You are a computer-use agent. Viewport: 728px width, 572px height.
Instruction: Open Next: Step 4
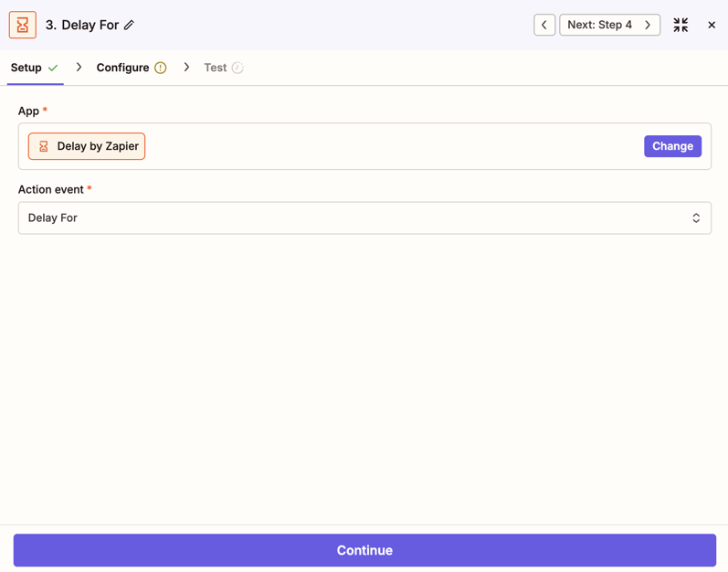[x=609, y=25]
